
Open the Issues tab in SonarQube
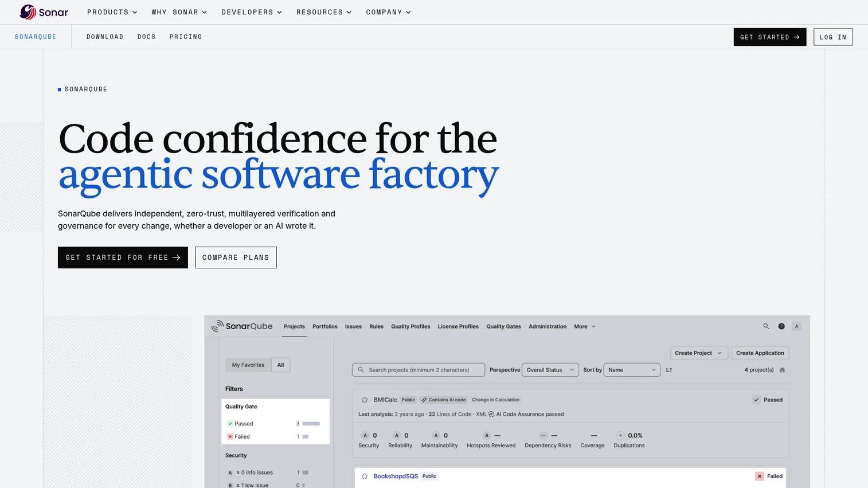(x=353, y=326)
